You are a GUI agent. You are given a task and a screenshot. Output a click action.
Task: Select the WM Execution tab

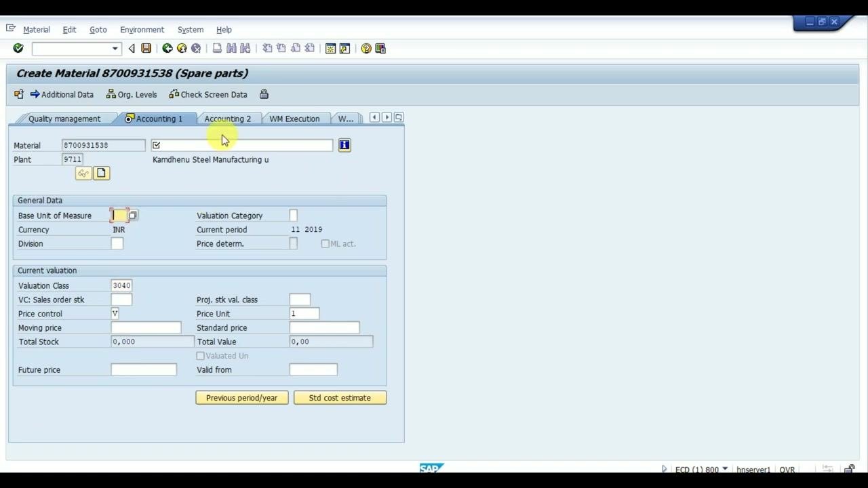click(294, 119)
